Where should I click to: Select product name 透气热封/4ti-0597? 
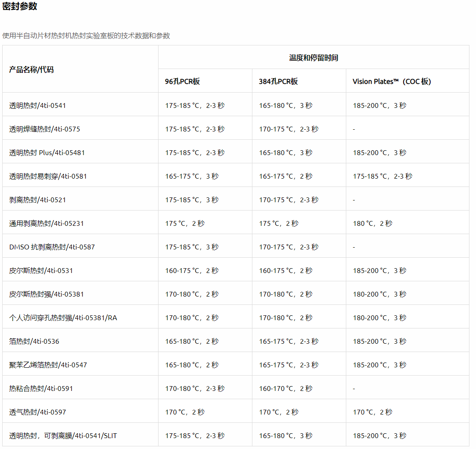coord(38,412)
